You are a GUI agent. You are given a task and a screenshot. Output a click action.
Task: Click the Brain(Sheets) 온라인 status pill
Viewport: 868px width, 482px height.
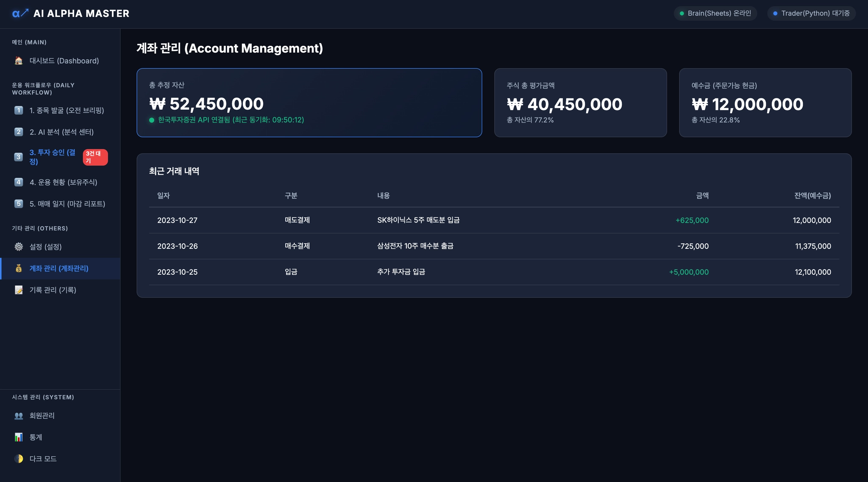715,14
